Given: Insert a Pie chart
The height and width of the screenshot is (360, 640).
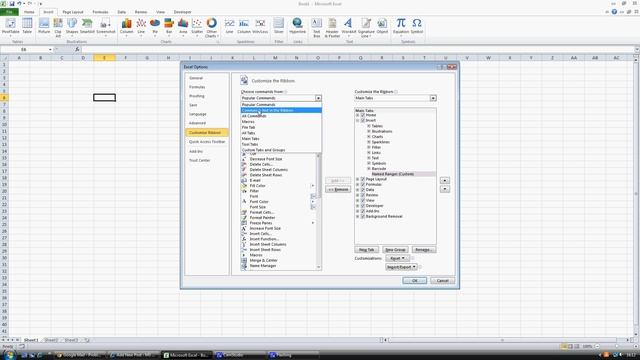Looking at the screenshot, I should pyautogui.click(x=155, y=27).
